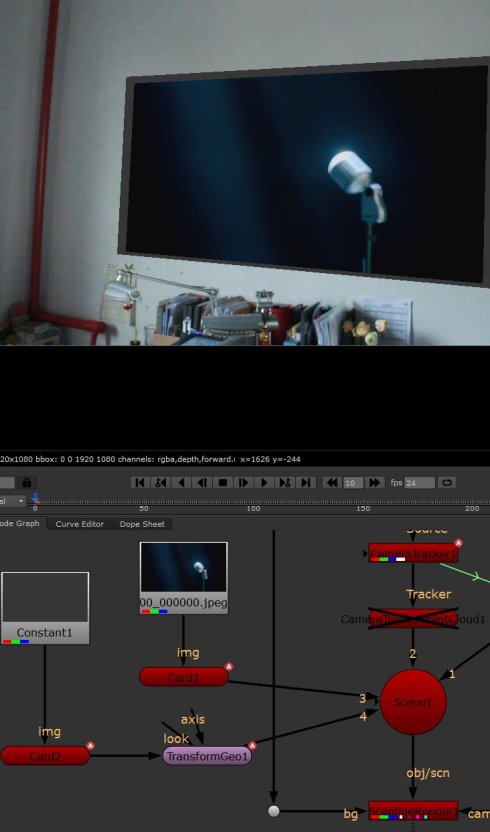Toggle the loop playback mode button
Screen dimensions: 490x832
[x=447, y=482]
